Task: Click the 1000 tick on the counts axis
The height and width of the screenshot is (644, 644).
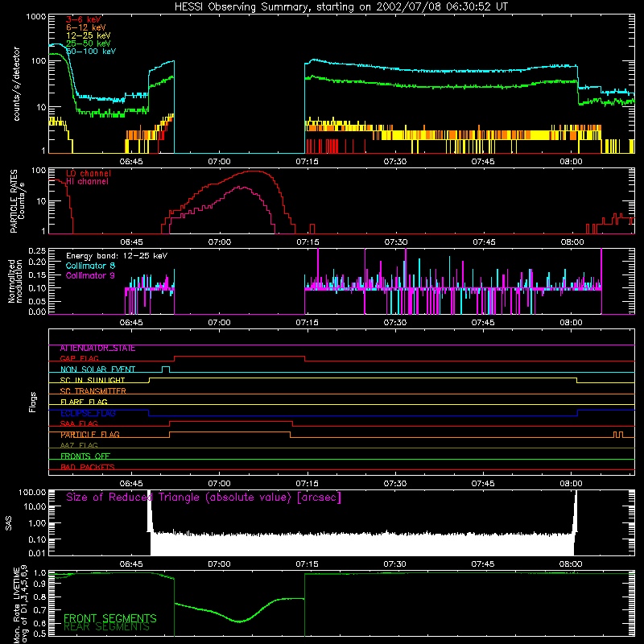Action: coord(36,17)
